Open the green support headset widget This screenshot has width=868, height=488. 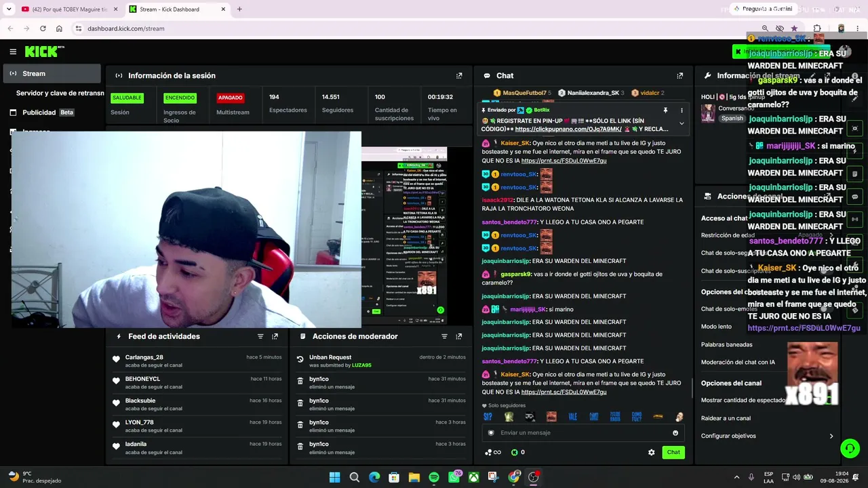coord(850,449)
